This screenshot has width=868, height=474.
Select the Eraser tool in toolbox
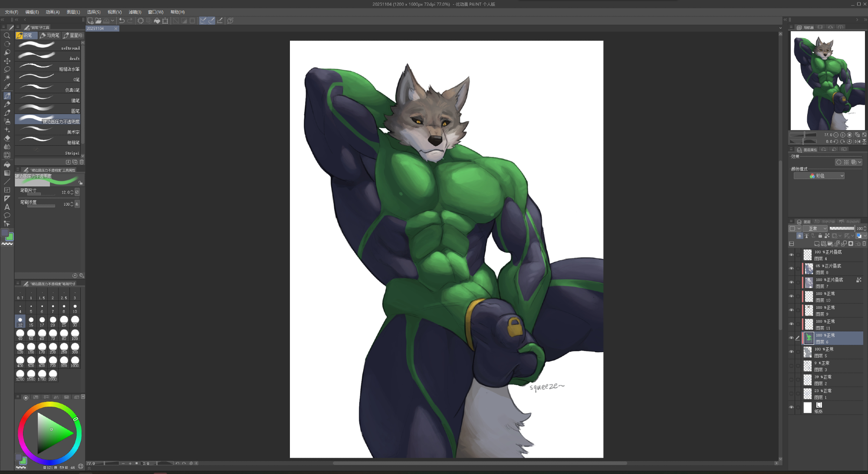[7, 138]
